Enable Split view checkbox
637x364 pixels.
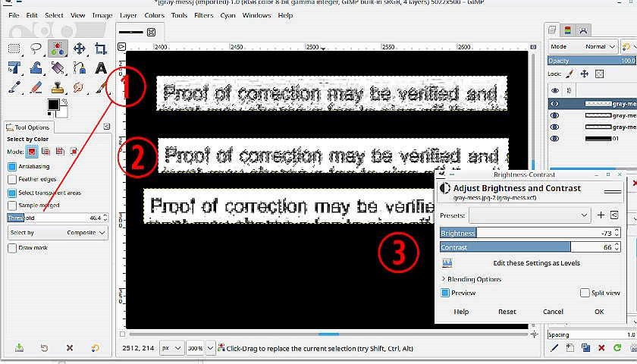(x=585, y=293)
